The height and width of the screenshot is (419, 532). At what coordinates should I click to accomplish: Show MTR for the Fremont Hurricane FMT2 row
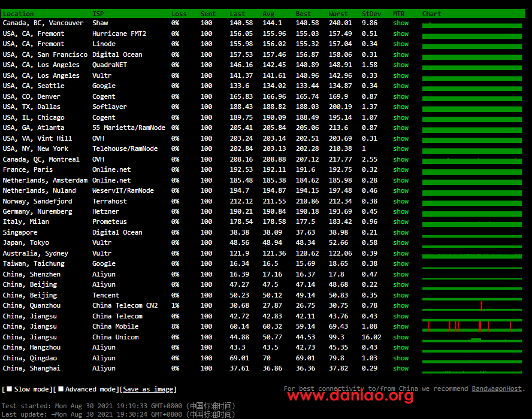[401, 34]
